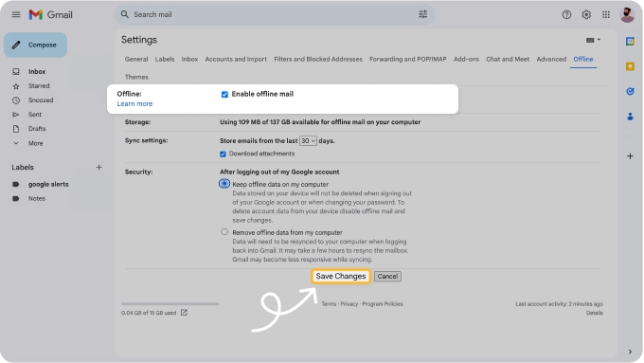Open the Privacy link
The width and height of the screenshot is (644, 363).
coord(349,304)
